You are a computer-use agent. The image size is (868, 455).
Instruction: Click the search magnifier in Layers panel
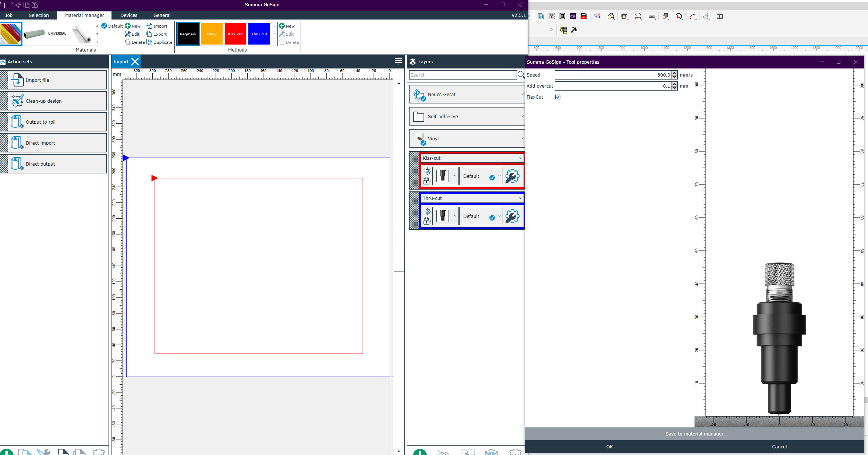click(x=521, y=75)
